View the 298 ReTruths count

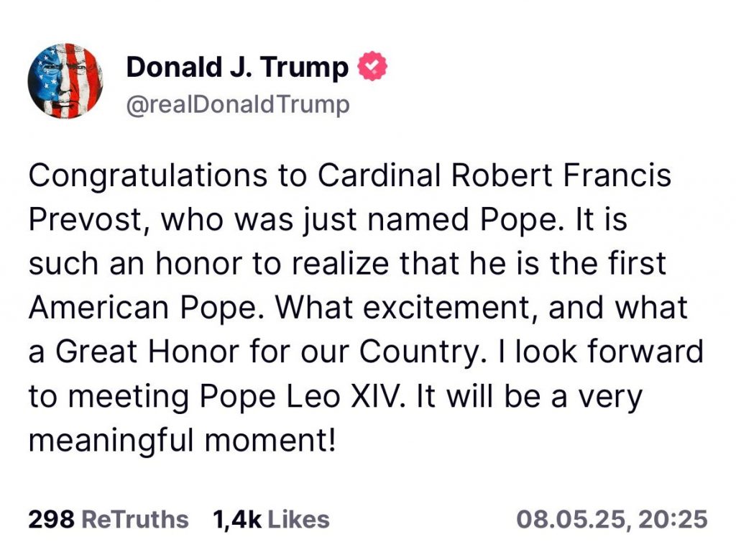[x=109, y=520]
